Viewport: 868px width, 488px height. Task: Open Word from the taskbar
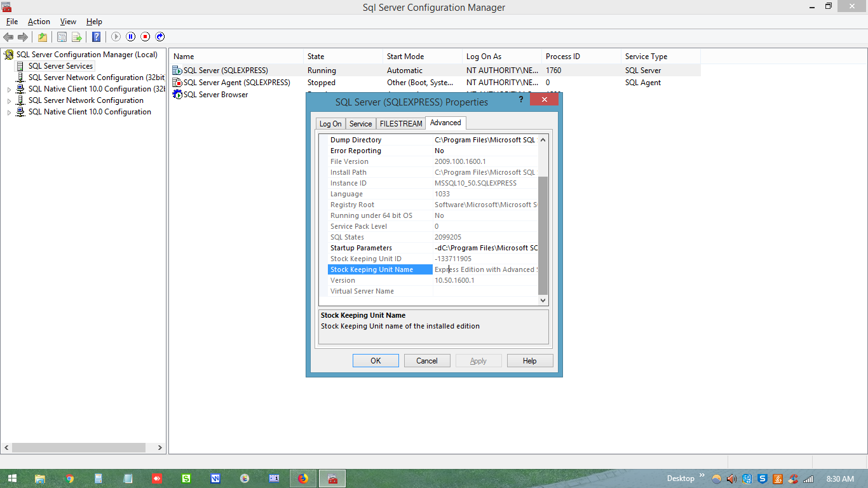click(x=215, y=478)
